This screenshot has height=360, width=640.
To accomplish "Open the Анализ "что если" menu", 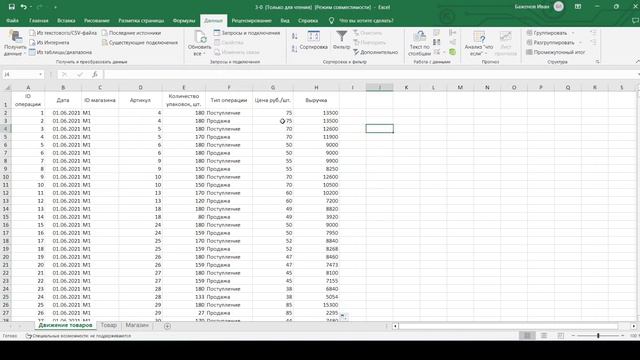I will click(479, 43).
